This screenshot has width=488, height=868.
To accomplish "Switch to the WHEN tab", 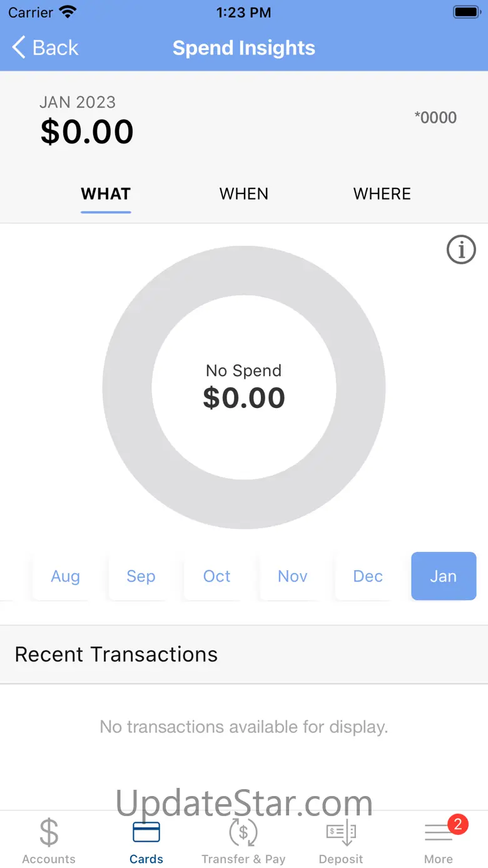I will (244, 194).
